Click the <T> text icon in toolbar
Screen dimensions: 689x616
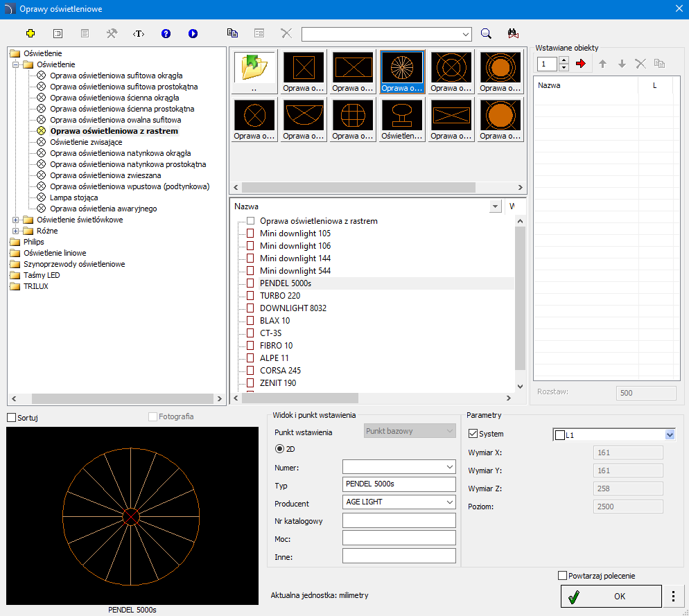click(x=139, y=33)
